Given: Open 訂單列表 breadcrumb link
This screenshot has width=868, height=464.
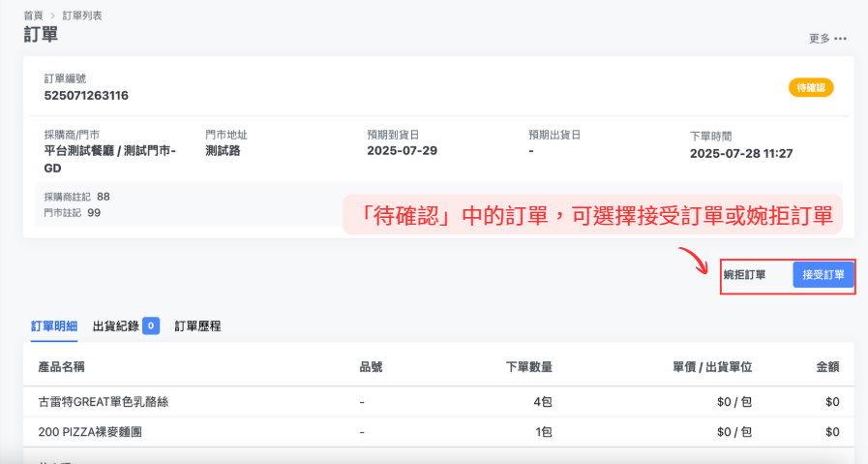Looking at the screenshot, I should [x=82, y=15].
